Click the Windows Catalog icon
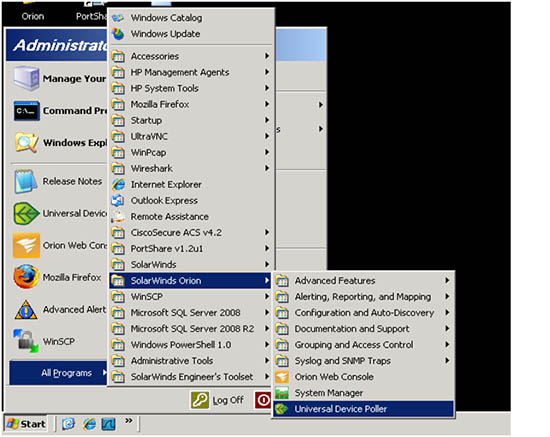This screenshot has height=437, width=550. (118, 18)
